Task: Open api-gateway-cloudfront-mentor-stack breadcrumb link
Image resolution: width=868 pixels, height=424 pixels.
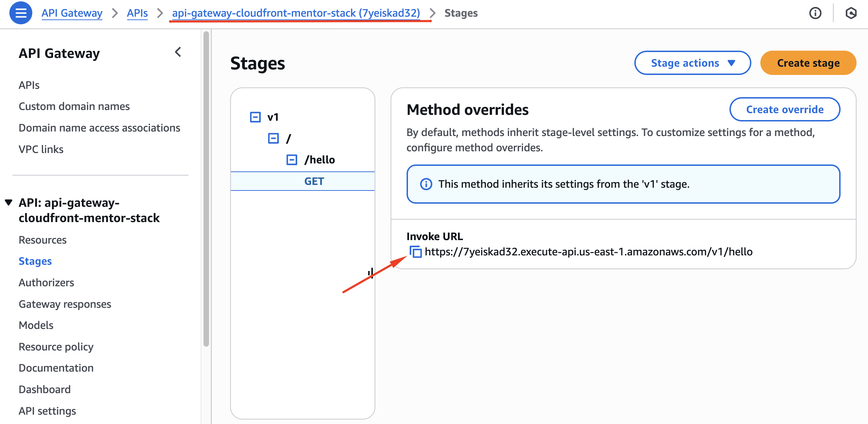Action: pos(296,13)
